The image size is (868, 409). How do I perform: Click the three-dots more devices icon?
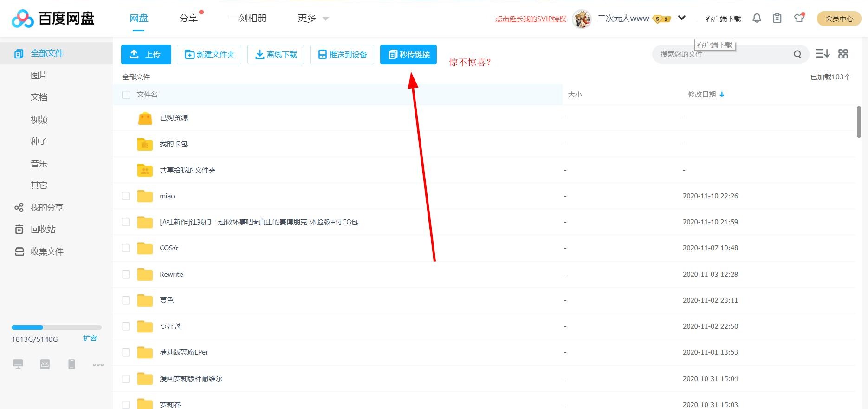pyautogui.click(x=98, y=365)
